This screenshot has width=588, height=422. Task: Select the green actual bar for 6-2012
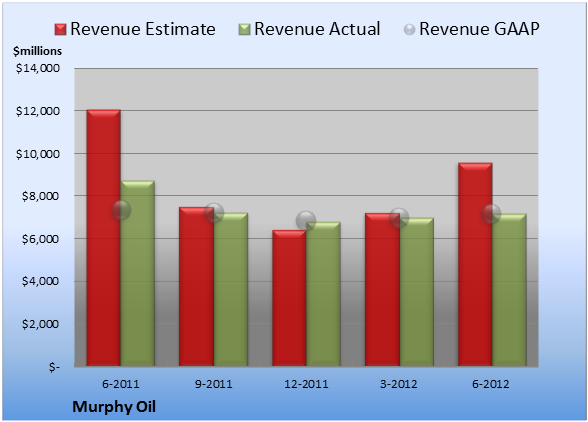[x=509, y=290]
